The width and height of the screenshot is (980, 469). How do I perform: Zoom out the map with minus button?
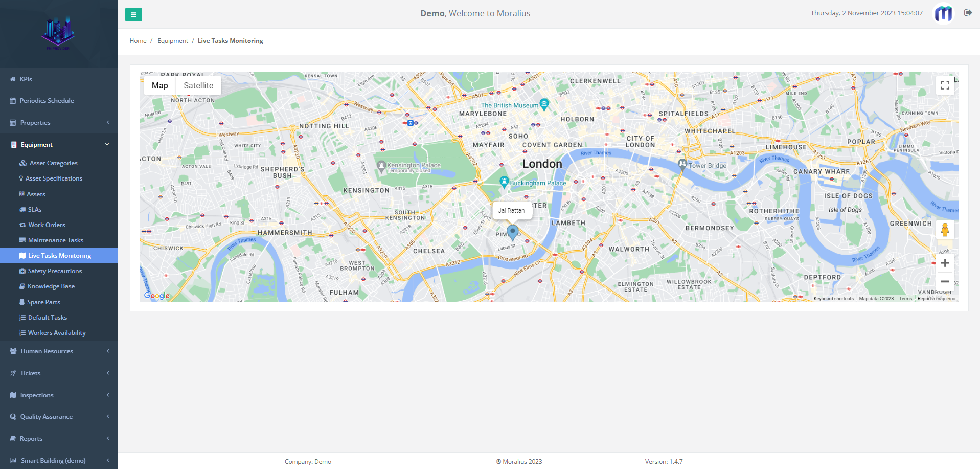coord(945,281)
